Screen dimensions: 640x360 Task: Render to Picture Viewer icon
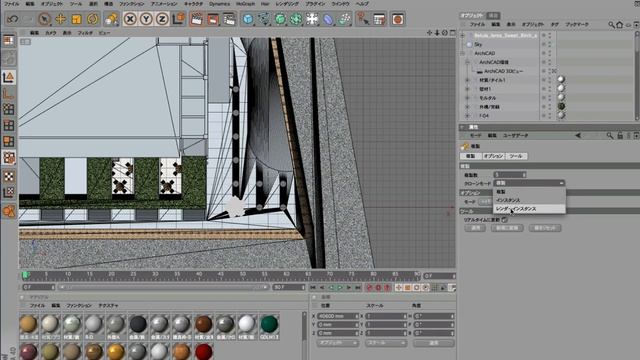point(213,19)
